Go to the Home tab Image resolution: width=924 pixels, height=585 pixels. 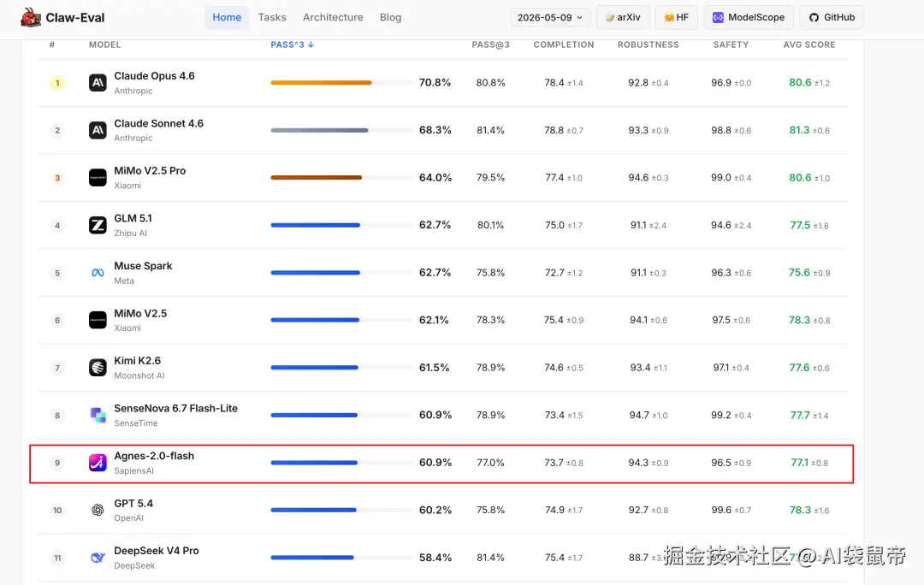point(227,18)
